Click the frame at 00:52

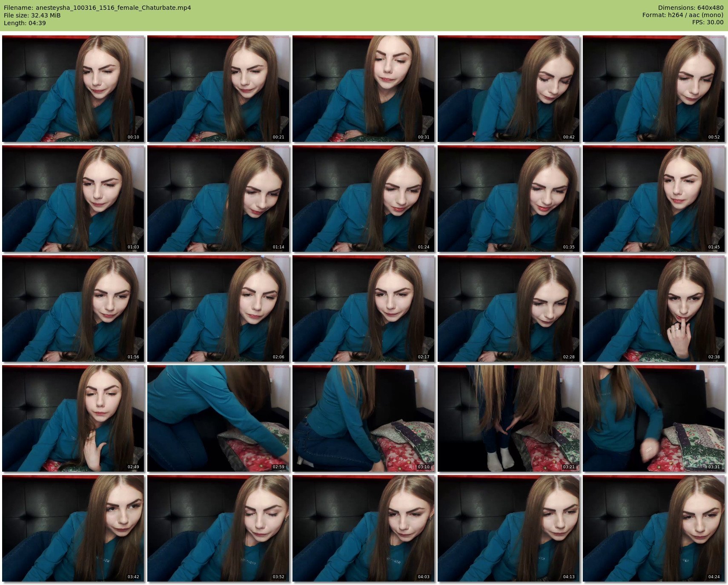tap(654, 89)
